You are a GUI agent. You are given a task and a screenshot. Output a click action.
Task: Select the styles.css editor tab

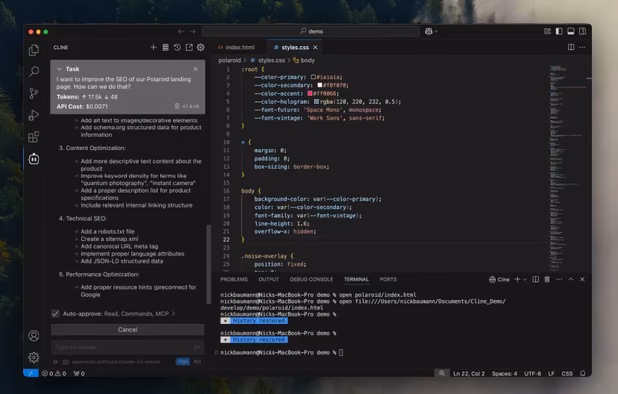[x=294, y=47]
